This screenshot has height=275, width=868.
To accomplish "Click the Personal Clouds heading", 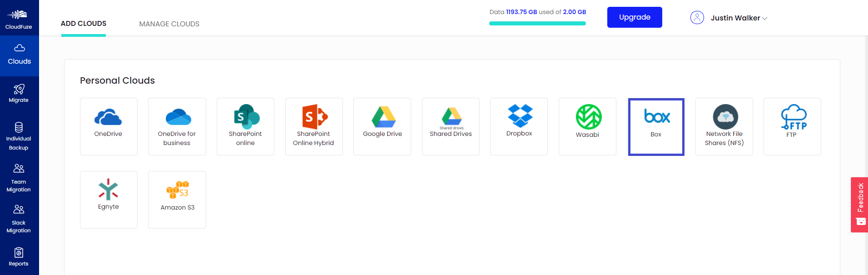I will coord(117,80).
